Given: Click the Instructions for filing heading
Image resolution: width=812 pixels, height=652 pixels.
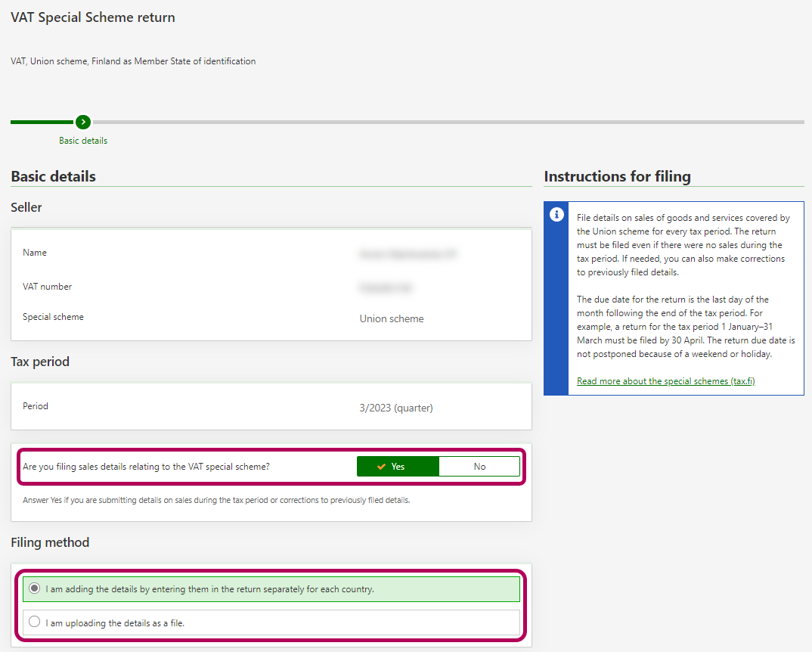Looking at the screenshot, I should tap(617, 176).
